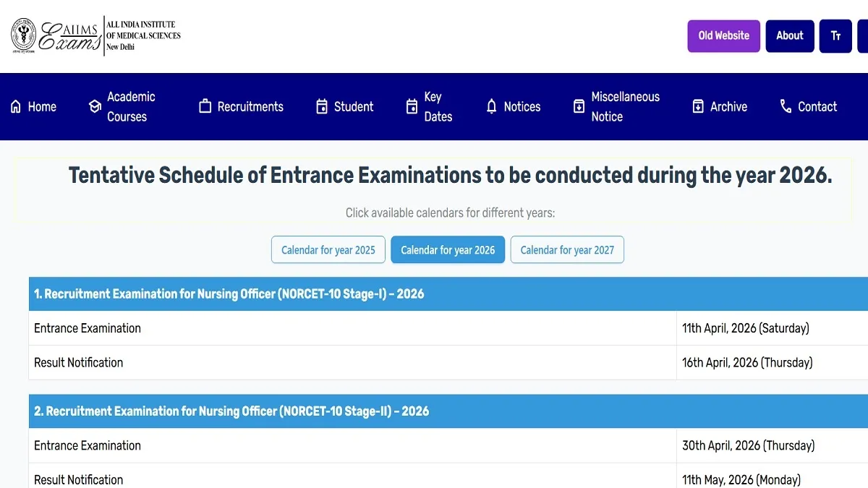Click the Contact phone icon
The image size is (868, 488).
(x=786, y=107)
